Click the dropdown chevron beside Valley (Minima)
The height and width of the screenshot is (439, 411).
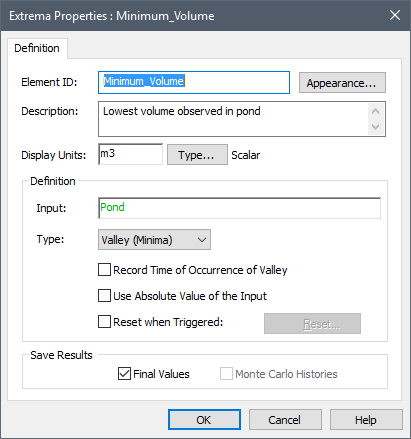[x=202, y=240]
